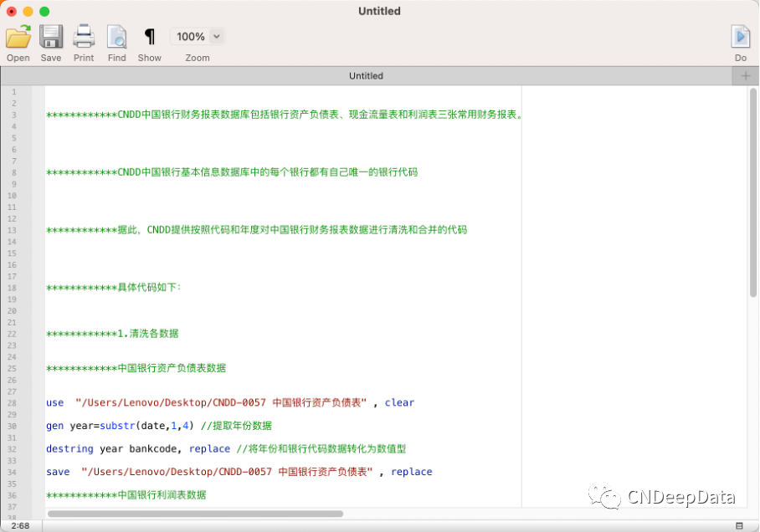
Task: Save the do-file with the Save icon
Action: [x=51, y=37]
